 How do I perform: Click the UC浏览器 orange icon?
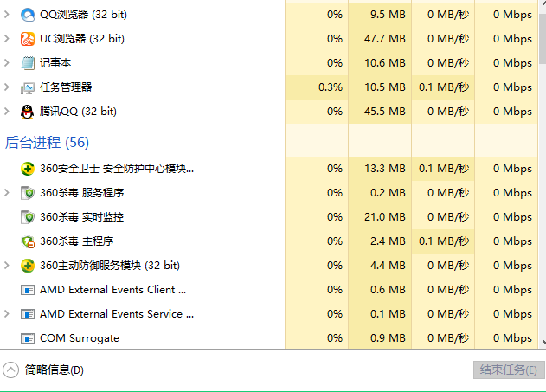pos(28,39)
